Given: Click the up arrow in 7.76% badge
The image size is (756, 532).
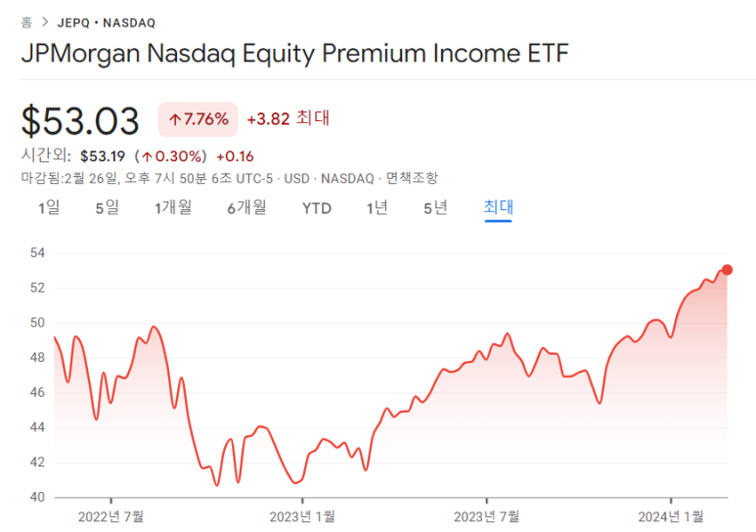Looking at the screenshot, I should coord(174,119).
